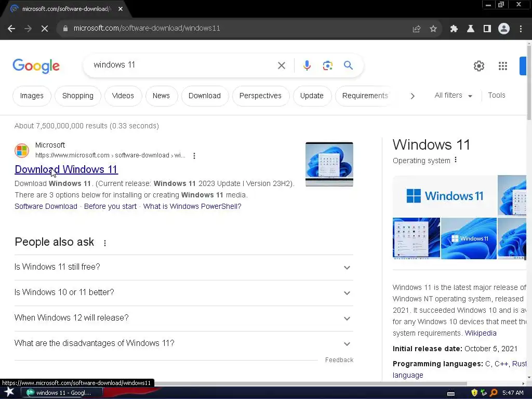Close the microsoft.com browser tab
Viewport: 532px width, 399px height.
point(121,9)
